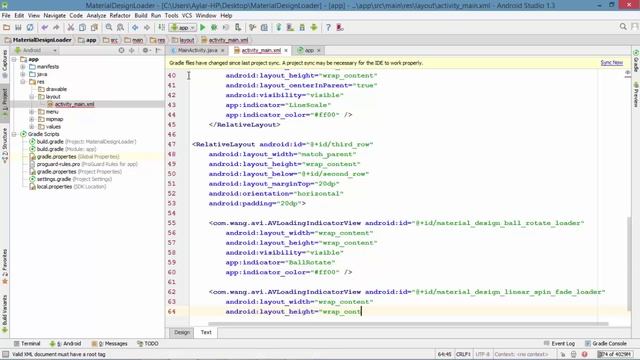Click the memory indicator in status bar

615,354
